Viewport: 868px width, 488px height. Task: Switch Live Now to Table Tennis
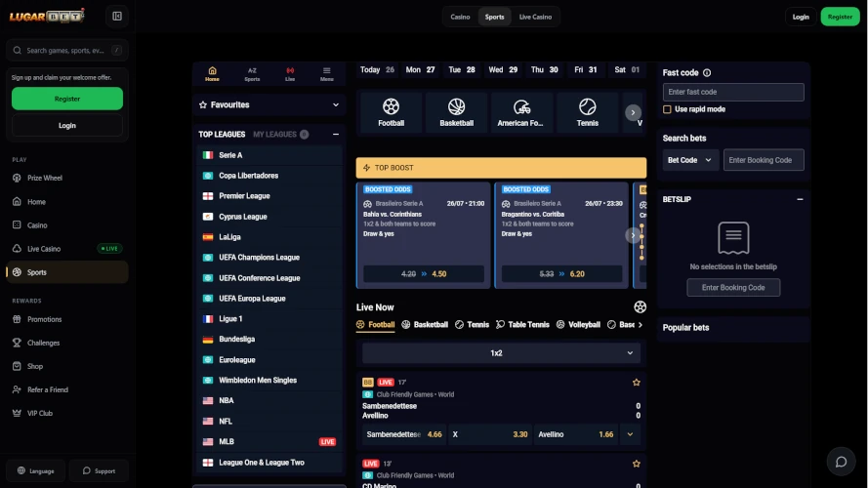[x=522, y=325]
